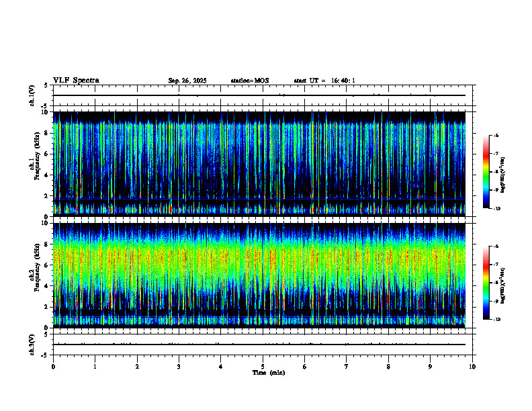
Task: Click the ch.2 spectrogram color scale bar
Action: click(x=486, y=283)
